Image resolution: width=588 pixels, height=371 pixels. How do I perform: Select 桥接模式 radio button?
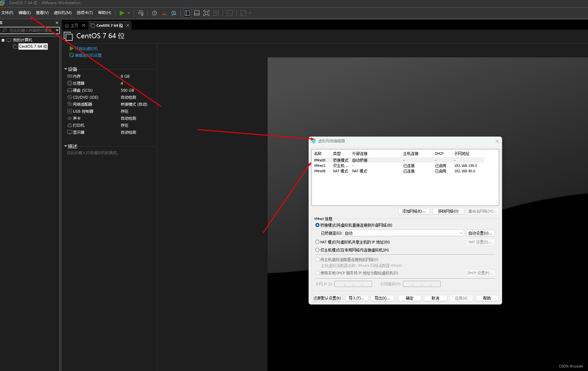[317, 225]
